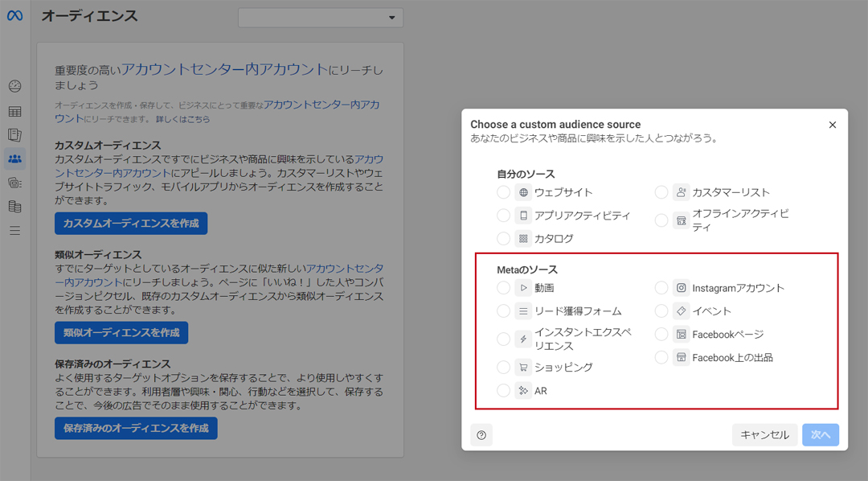Click the Instagramアカウント icon
868x481 pixels.
(682, 288)
